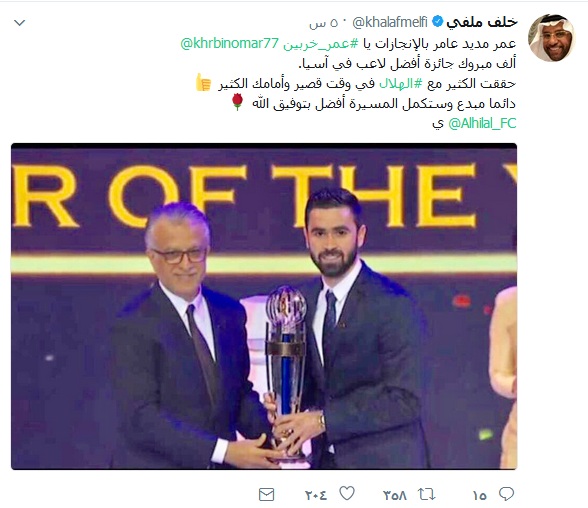Open the @khrbinomar77 mention
Viewport: 588px width, 508px height.
click(x=230, y=43)
